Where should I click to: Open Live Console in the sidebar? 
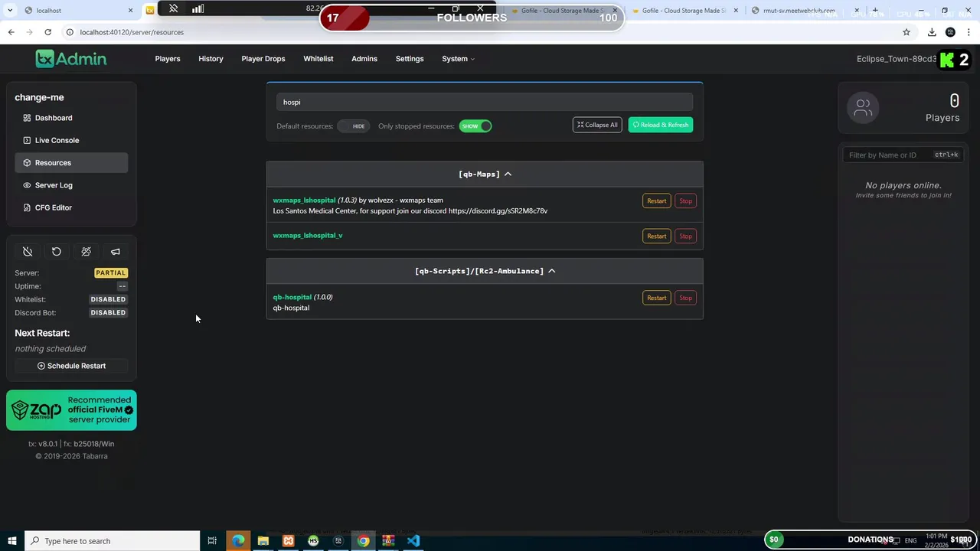(71, 140)
